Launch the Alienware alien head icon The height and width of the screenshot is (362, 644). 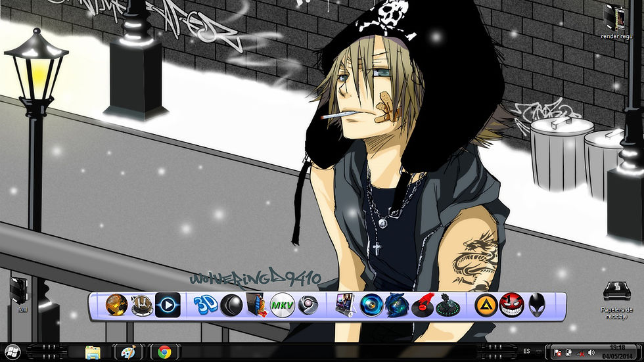point(537,305)
